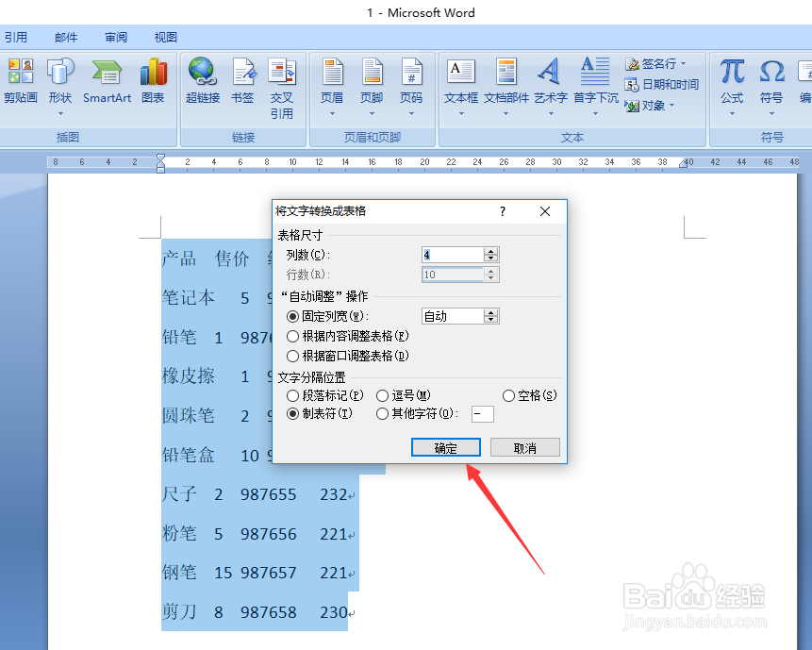The image size is (812, 650).
Task: Select the 固定列宽 radio button
Action: (x=293, y=317)
